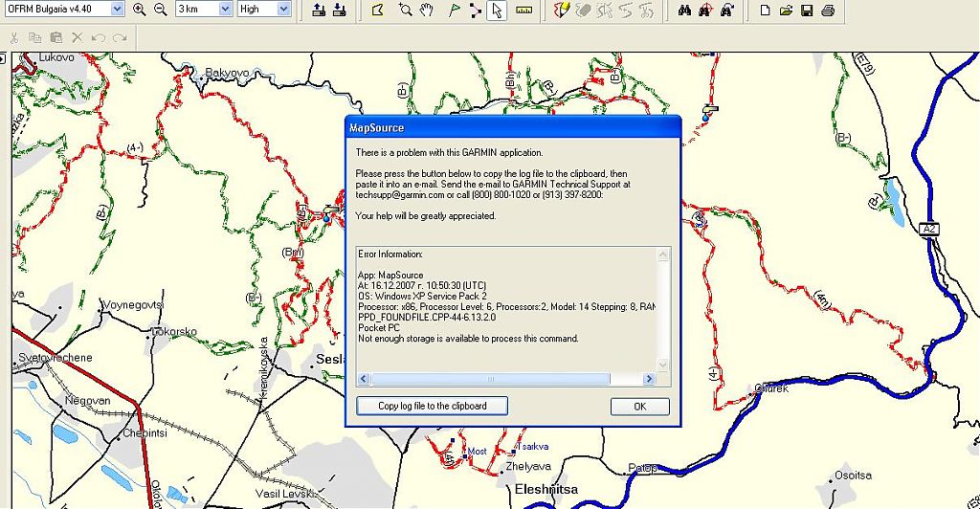Click the Undo arrow icon
The width and height of the screenshot is (980, 509).
99,38
